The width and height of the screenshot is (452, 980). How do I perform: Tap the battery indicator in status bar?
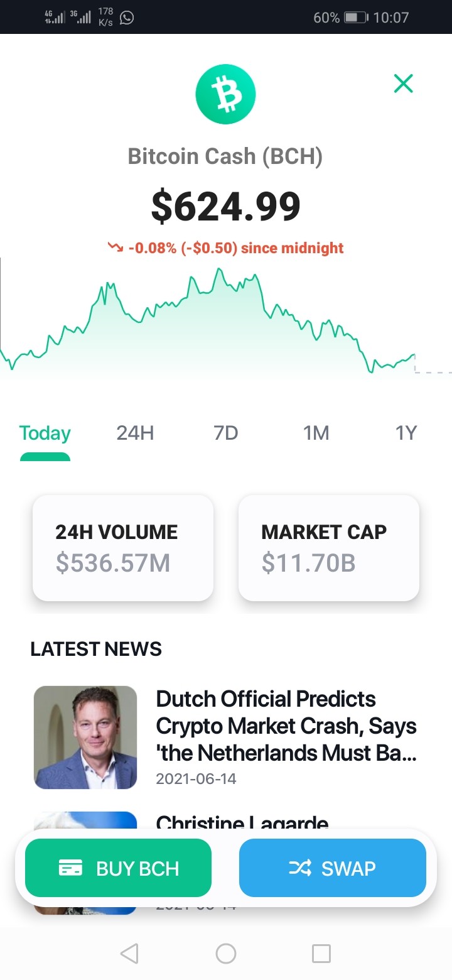(x=356, y=18)
